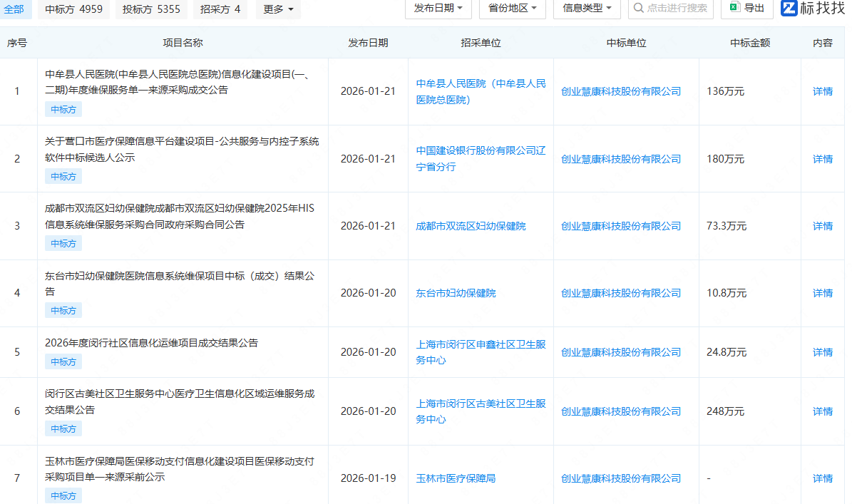Open the 发布日期 filter dropdown

tap(438, 8)
